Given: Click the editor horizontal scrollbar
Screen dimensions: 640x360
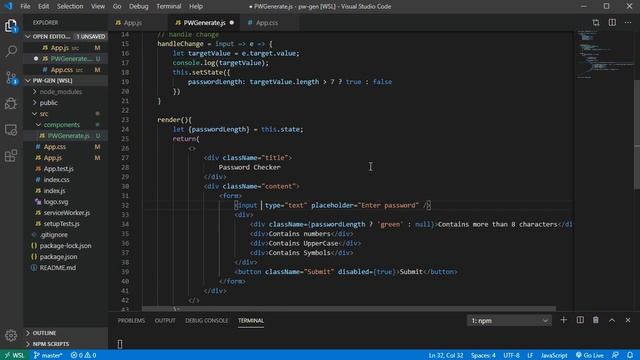Looking at the screenshot, I should [349, 309].
